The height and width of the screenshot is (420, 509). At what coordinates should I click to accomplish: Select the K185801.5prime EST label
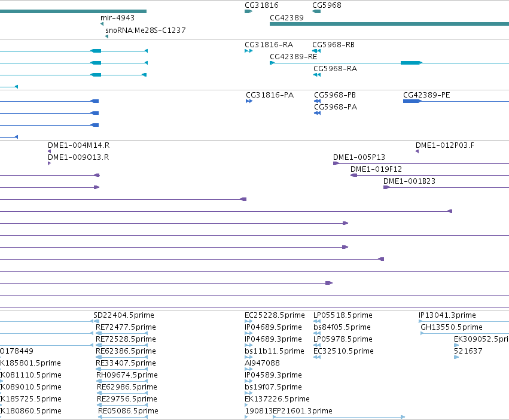30,363
